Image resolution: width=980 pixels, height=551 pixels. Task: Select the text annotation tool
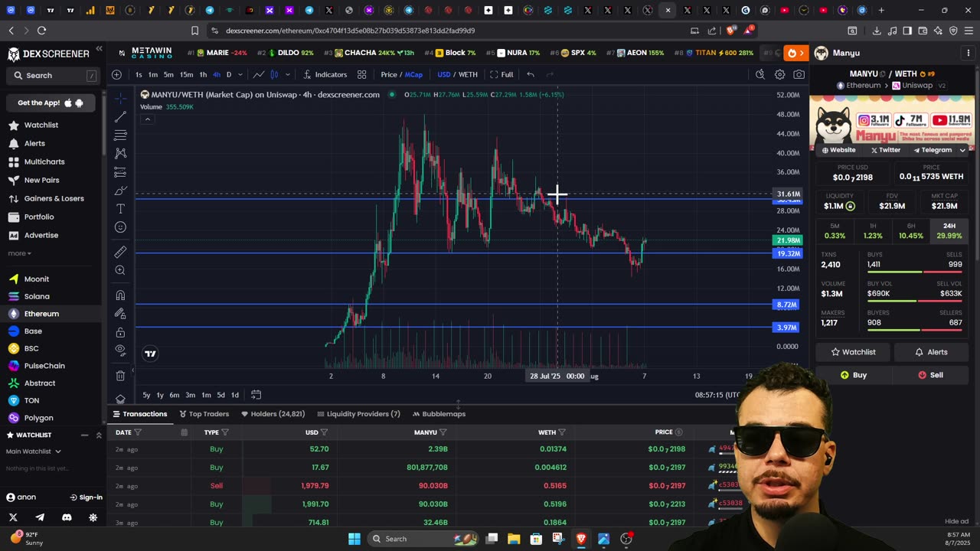120,209
